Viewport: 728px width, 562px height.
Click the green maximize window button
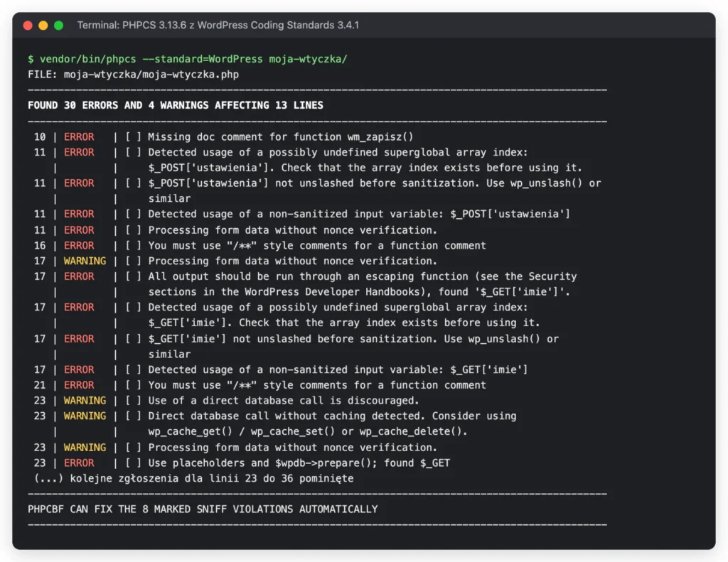click(x=58, y=26)
